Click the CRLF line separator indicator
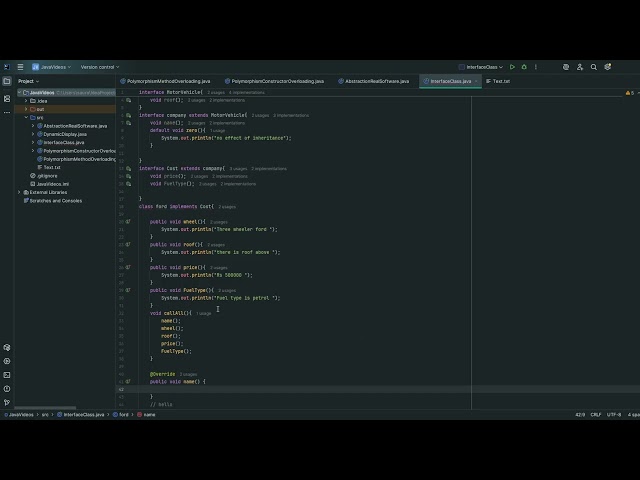This screenshot has height=480, width=640. pyautogui.click(x=596, y=415)
